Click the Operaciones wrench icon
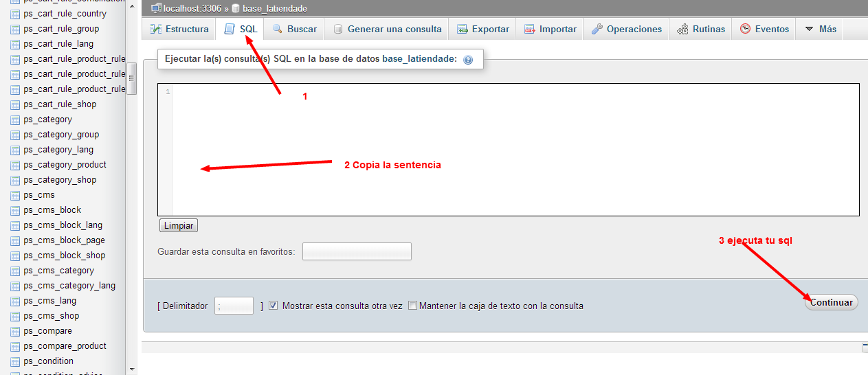 point(597,30)
